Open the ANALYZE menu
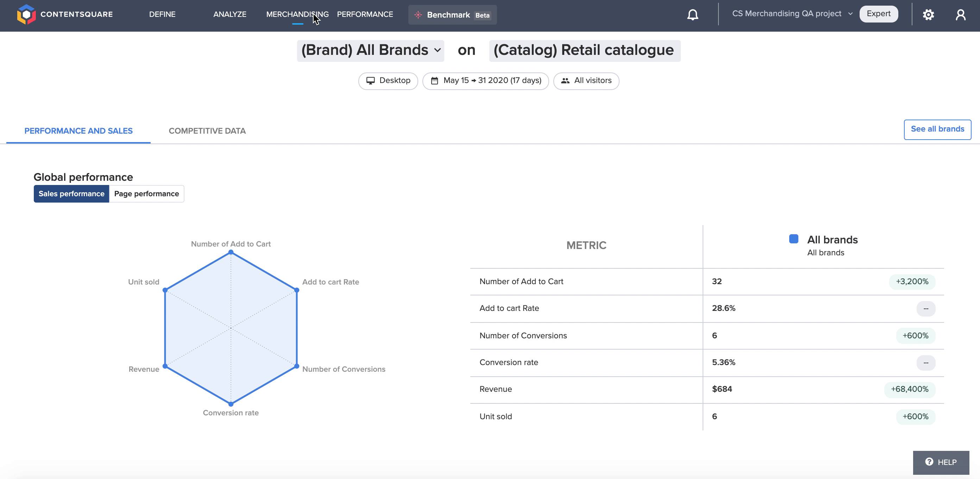980x479 pixels. tap(230, 14)
